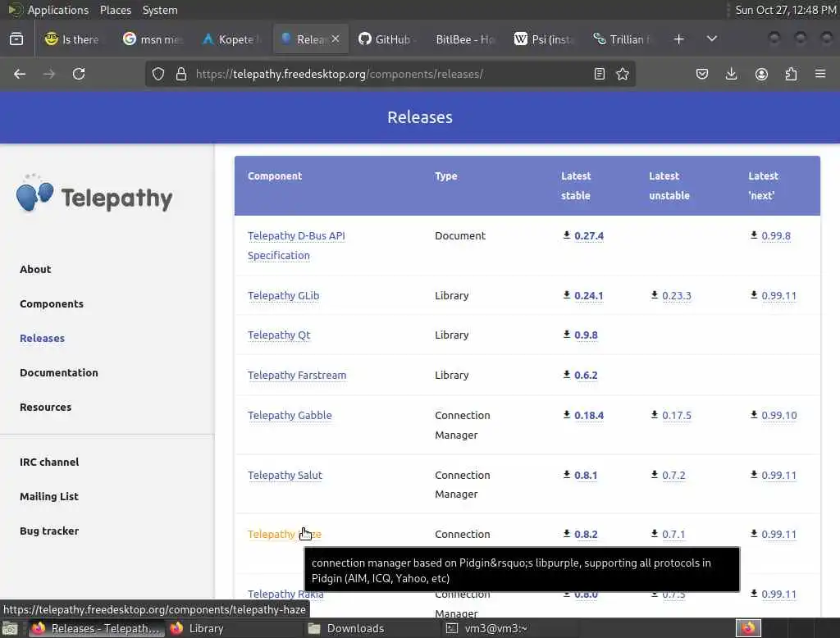Open the Mailing List sidebar link

pyautogui.click(x=49, y=497)
